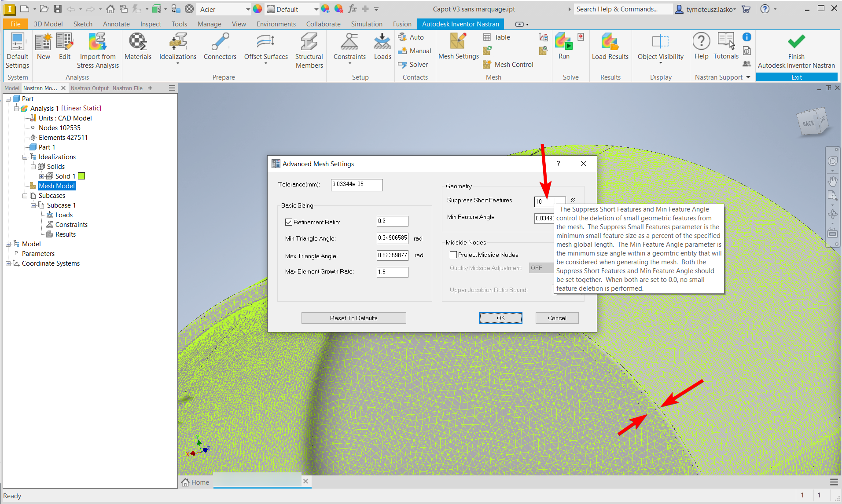This screenshot has width=842, height=504.
Task: Open Nastran Help
Action: [701, 47]
